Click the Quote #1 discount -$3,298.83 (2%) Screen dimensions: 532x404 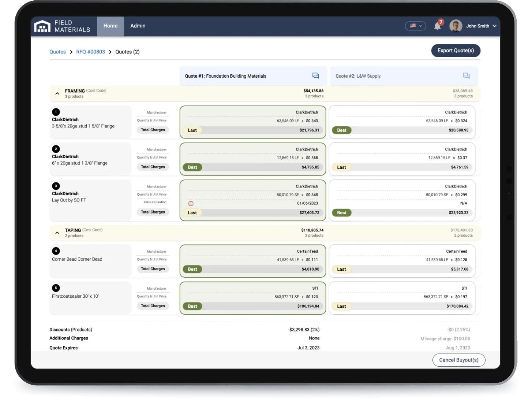[304, 330]
